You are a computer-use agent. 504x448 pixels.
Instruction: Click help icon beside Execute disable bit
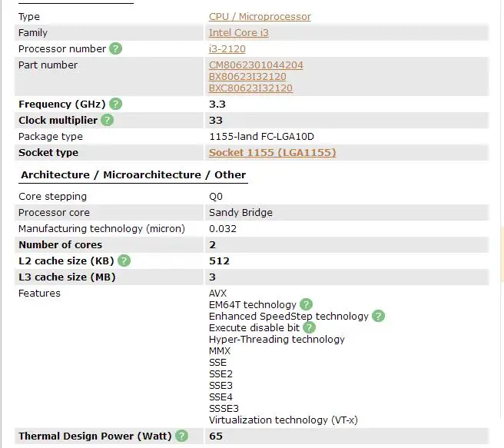click(x=309, y=327)
